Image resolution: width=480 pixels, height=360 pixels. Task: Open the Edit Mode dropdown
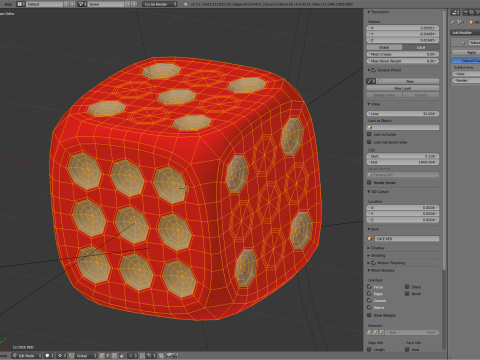[x=27, y=356]
